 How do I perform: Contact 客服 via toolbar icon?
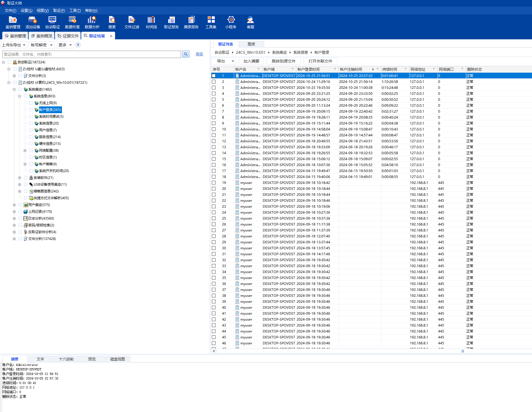tap(251, 22)
